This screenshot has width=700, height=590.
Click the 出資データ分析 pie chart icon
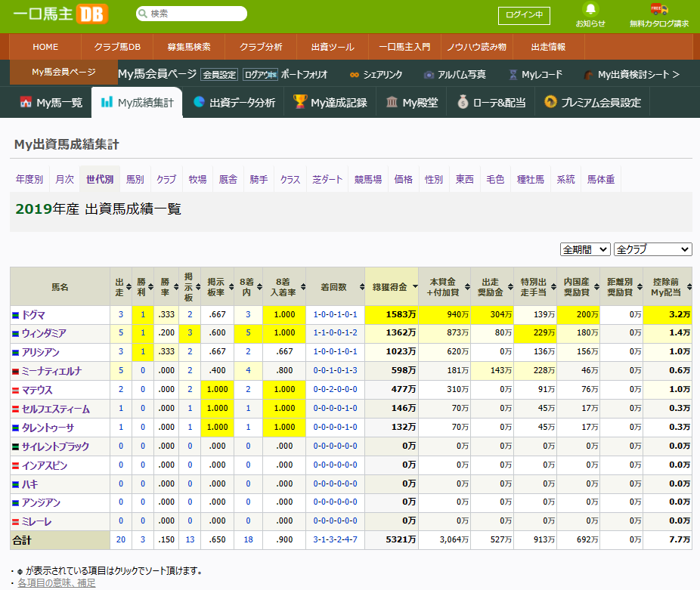pyautogui.click(x=199, y=102)
